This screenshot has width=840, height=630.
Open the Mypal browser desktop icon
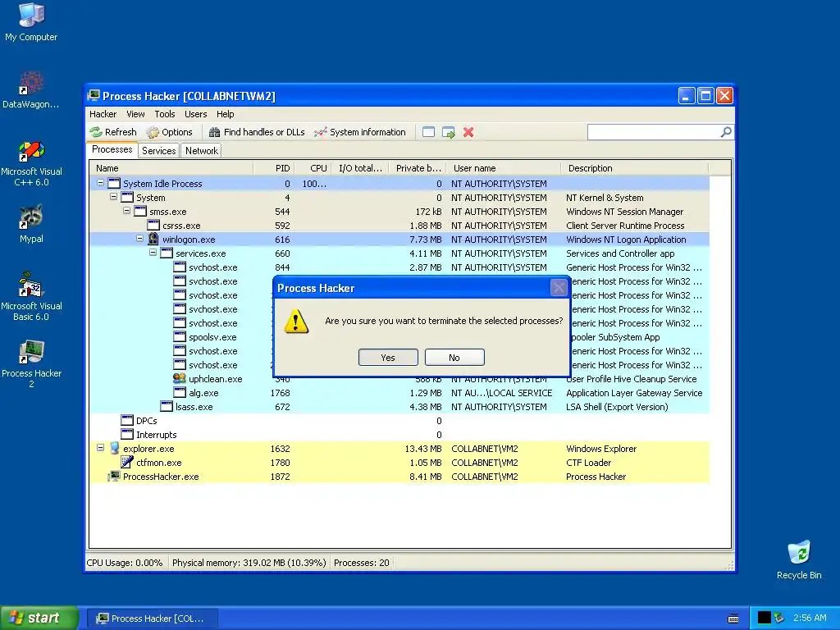click(x=31, y=224)
